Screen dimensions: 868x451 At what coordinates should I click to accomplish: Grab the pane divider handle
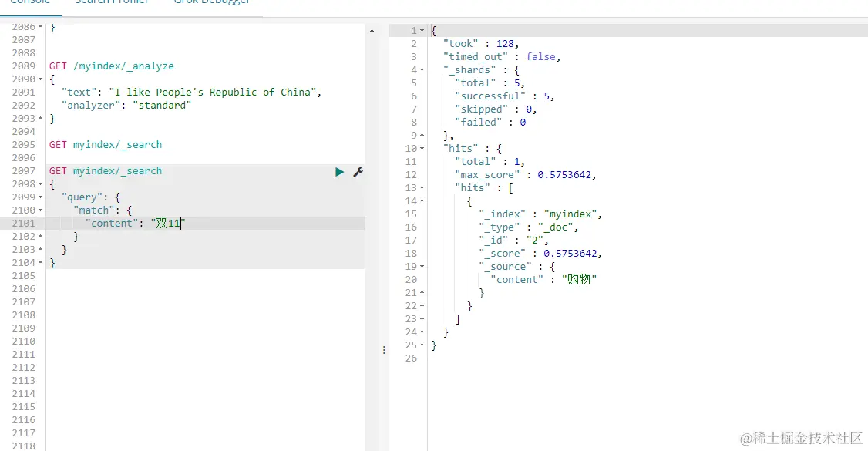[x=384, y=350]
